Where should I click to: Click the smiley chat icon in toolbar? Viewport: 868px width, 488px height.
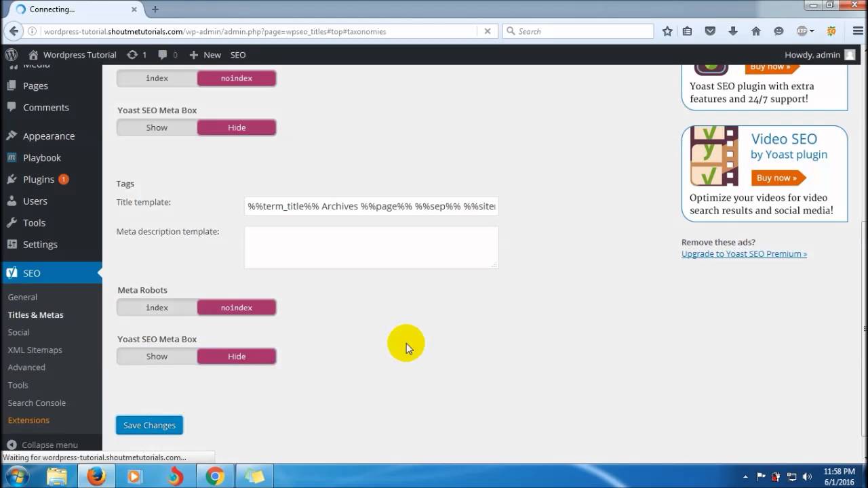(x=778, y=31)
